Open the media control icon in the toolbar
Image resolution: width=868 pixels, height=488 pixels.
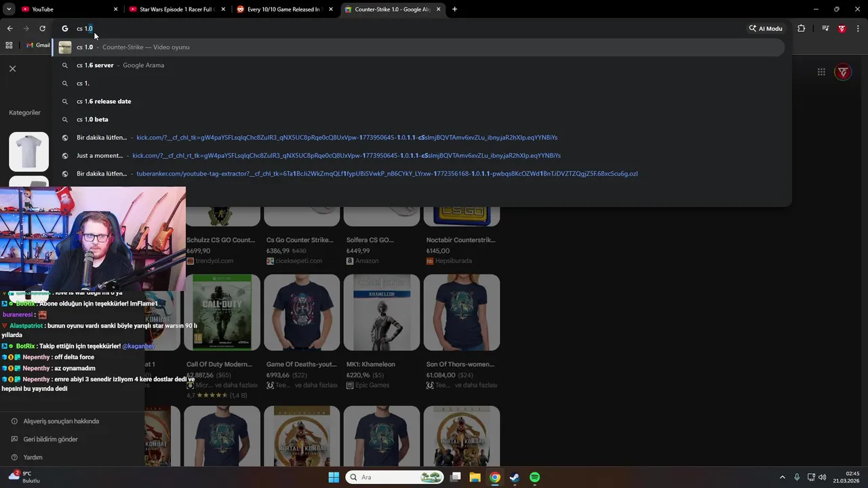click(825, 28)
